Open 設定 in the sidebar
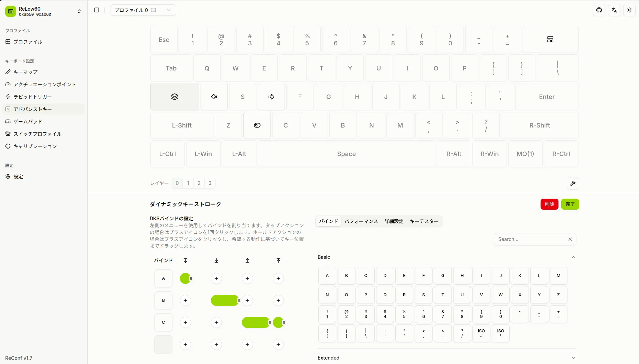Viewport: 639px width, 364px height. [43, 176]
